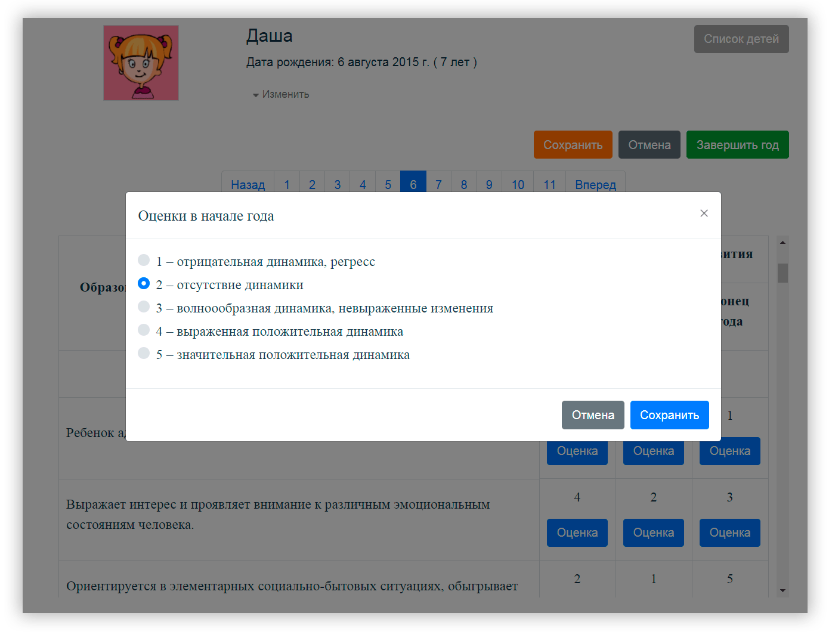Click the scroll up arrow of table
Image resolution: width=832 pixels, height=644 pixels.
pyautogui.click(x=782, y=243)
